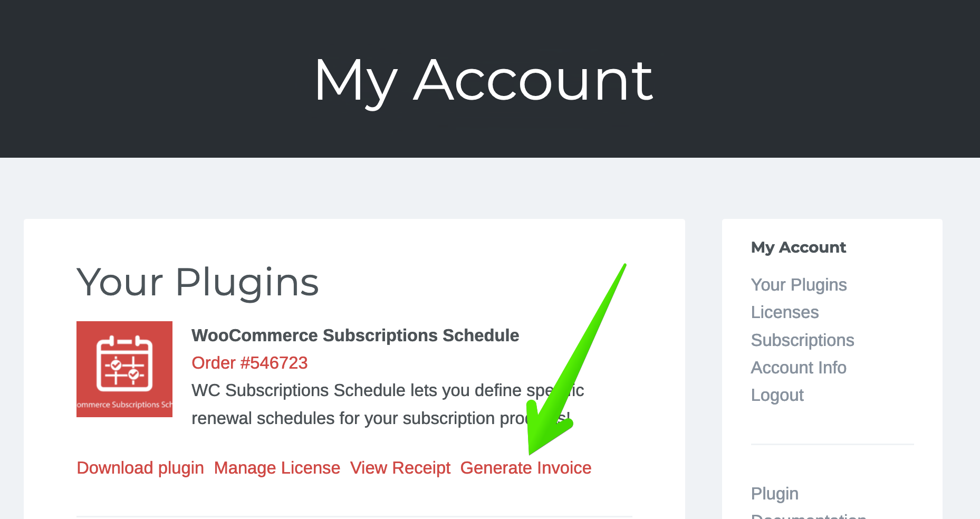Click the My Account sidebar heading
Screen dimensions: 980x519
click(x=798, y=247)
